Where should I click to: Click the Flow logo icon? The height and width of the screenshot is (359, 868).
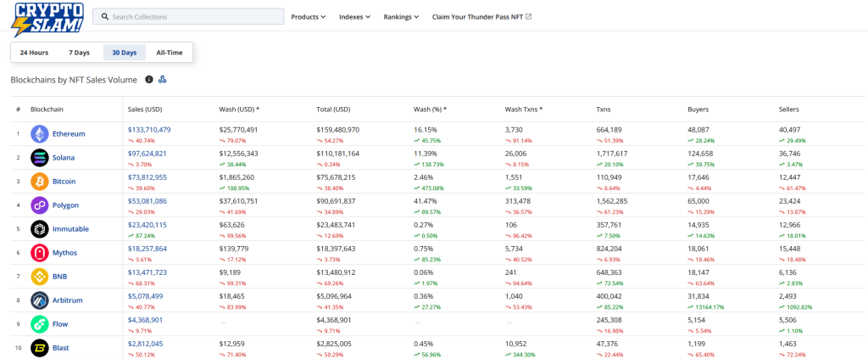click(39, 324)
